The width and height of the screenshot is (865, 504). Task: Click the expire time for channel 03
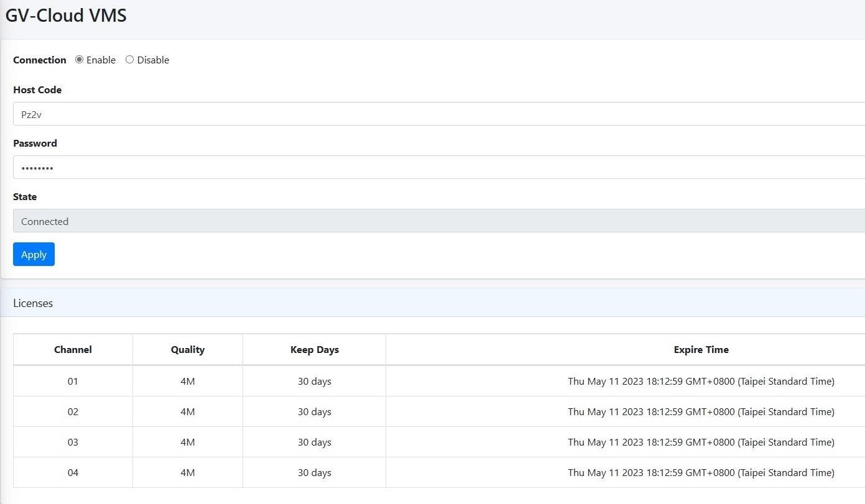[701, 442]
